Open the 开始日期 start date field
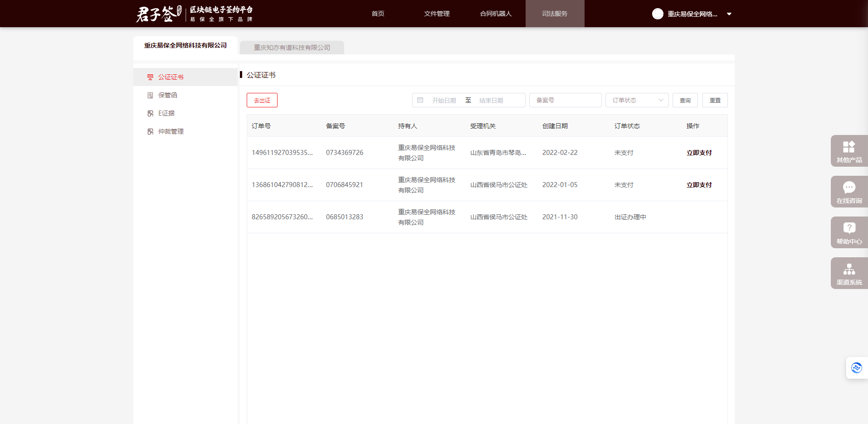The height and width of the screenshot is (424, 868). [444, 101]
